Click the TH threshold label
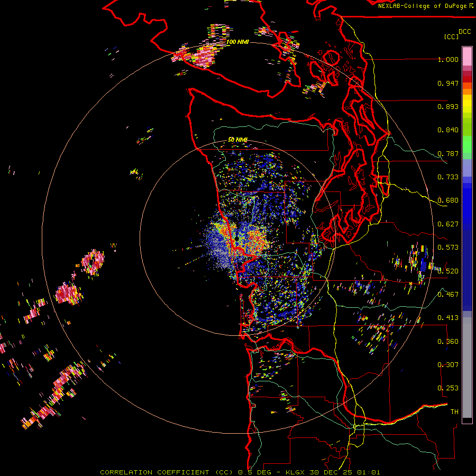The image size is (476, 476). pos(454,412)
